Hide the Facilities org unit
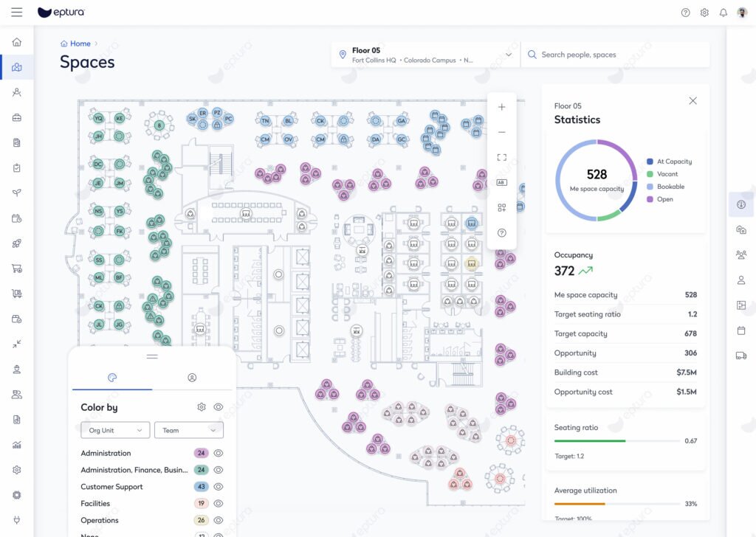The image size is (756, 537). coord(219,504)
